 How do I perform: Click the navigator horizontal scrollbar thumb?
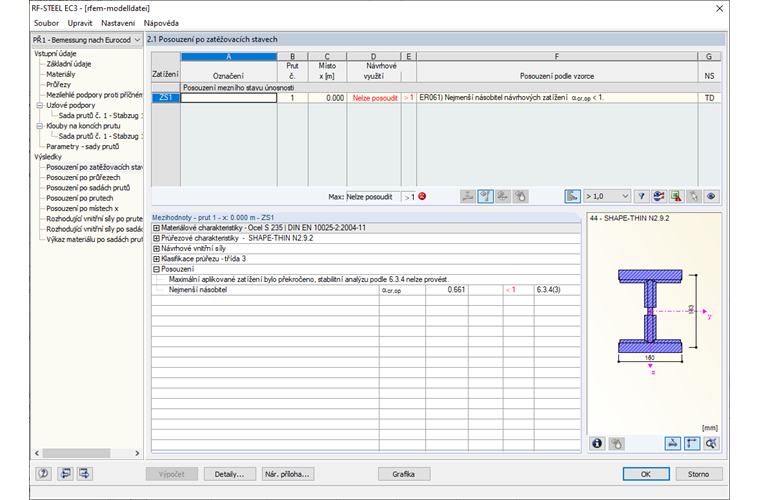(76, 453)
